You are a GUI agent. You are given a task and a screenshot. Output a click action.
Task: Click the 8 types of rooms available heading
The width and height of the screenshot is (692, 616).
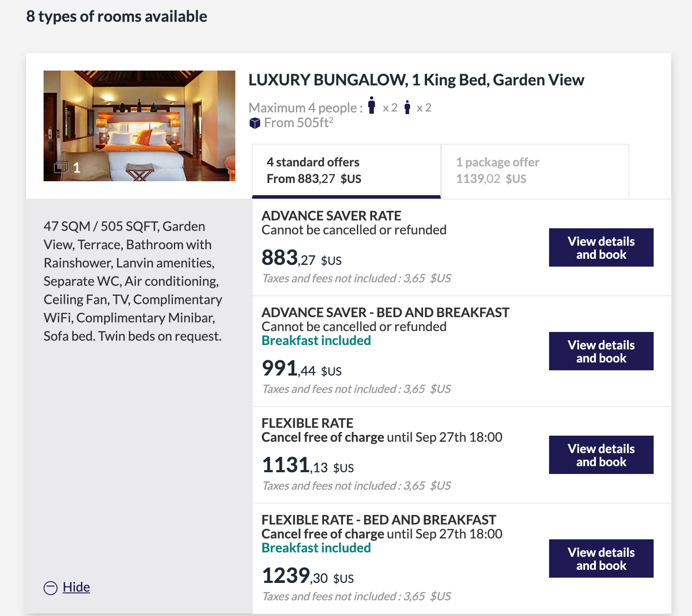117,17
